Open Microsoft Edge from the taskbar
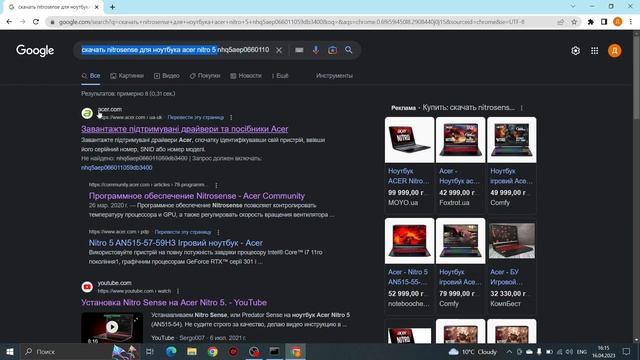The width and height of the screenshot is (640, 360). pos(171,351)
